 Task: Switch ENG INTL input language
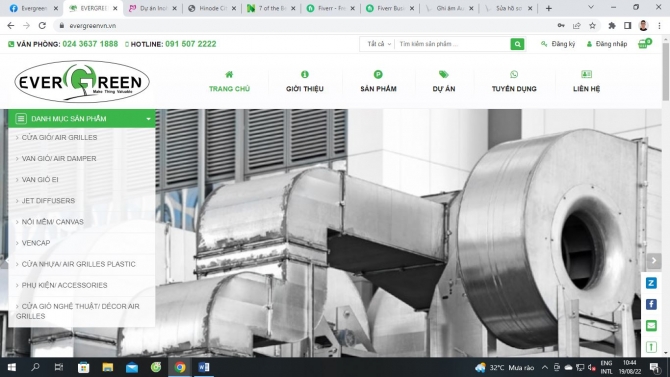606,367
